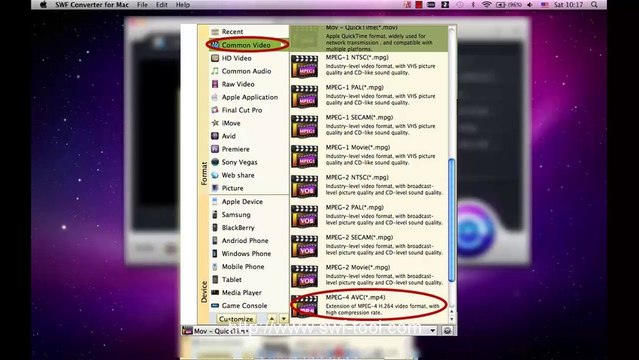Select the Apple Device icon
639x360 pixels.
click(x=215, y=201)
